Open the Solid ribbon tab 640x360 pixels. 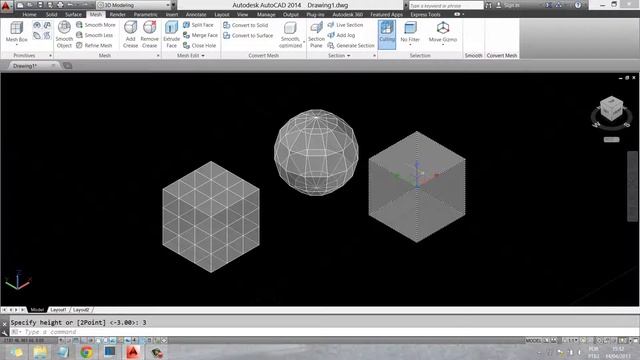point(51,14)
